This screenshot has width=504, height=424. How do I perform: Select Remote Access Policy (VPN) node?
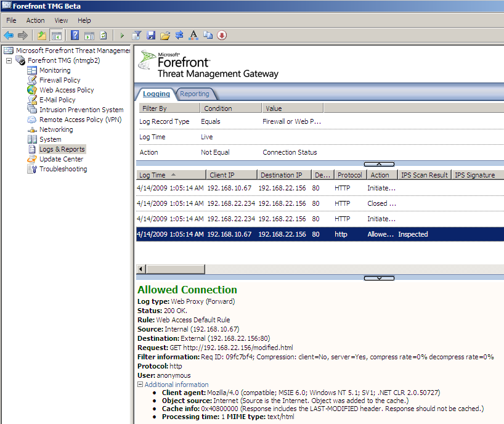click(80, 120)
